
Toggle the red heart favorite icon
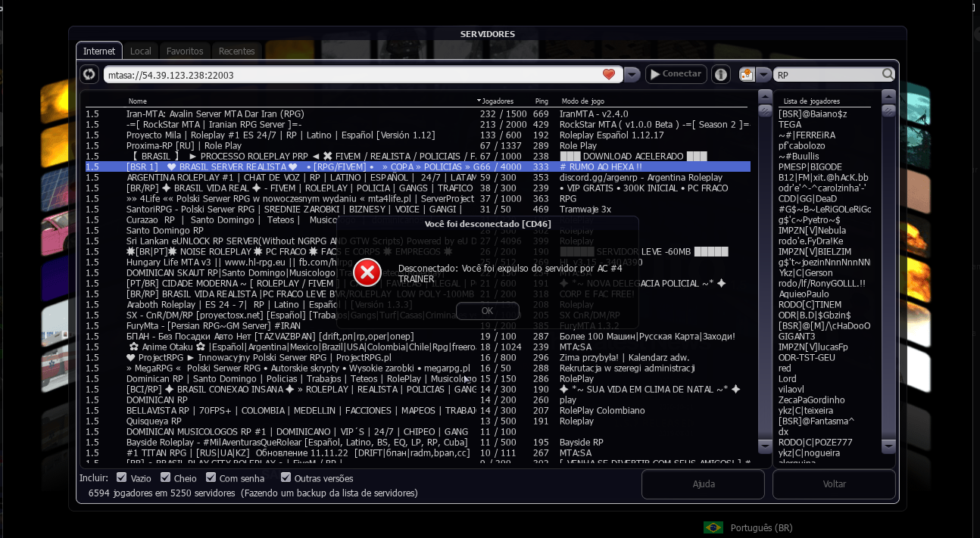point(609,74)
